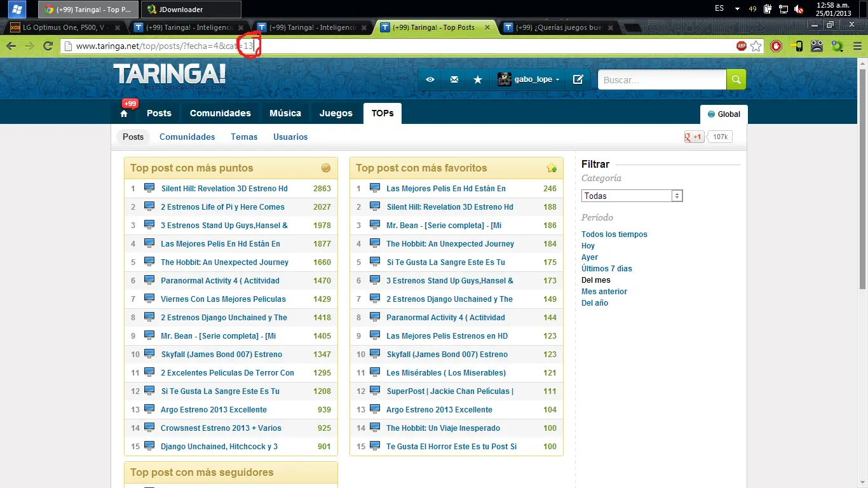868x488 pixels.
Task: Click the sad-face extension icon
Action: tap(817, 46)
